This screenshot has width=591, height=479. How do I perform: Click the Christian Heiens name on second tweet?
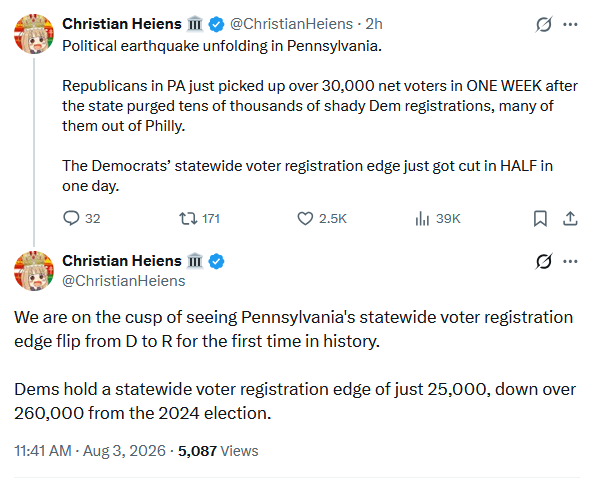[x=122, y=261]
